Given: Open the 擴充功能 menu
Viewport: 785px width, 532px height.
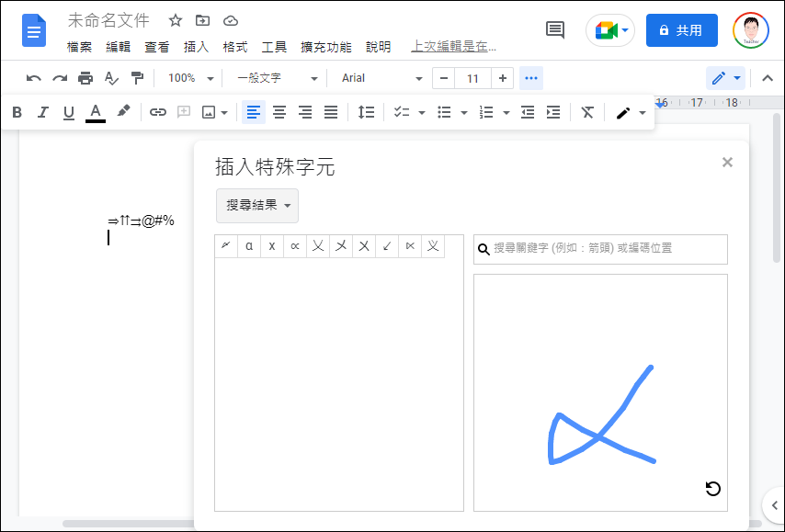Looking at the screenshot, I should pyautogui.click(x=326, y=47).
